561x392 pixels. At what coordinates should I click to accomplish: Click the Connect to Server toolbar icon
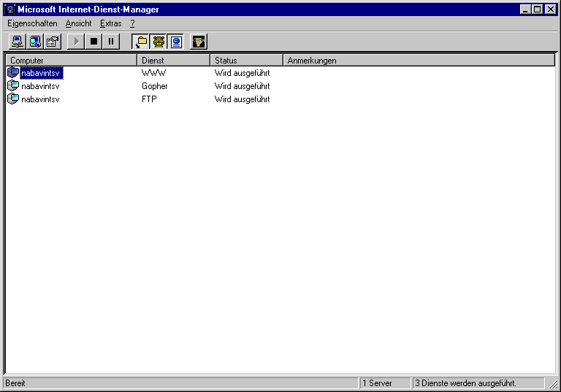coord(18,42)
